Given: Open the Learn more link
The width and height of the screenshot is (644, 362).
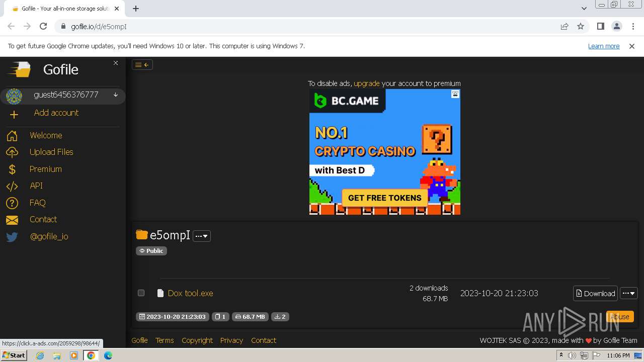Looking at the screenshot, I should (x=604, y=46).
